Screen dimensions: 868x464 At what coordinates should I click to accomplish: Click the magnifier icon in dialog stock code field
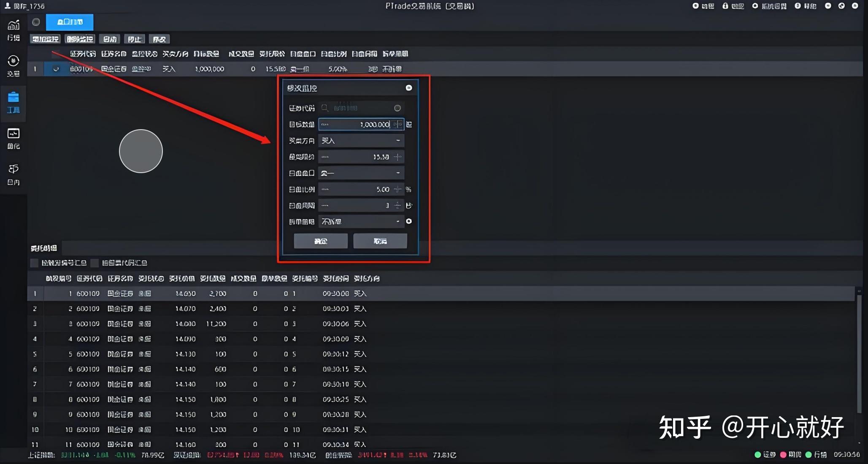click(x=324, y=108)
